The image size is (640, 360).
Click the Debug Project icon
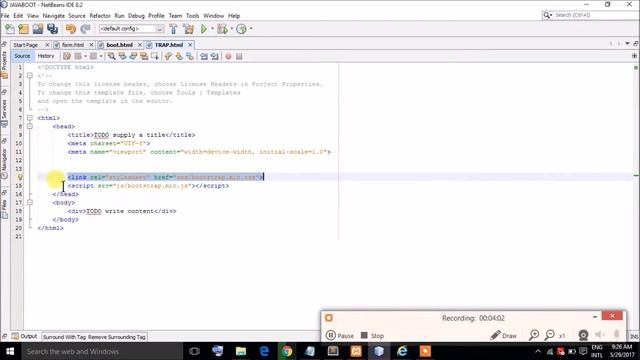222,29
